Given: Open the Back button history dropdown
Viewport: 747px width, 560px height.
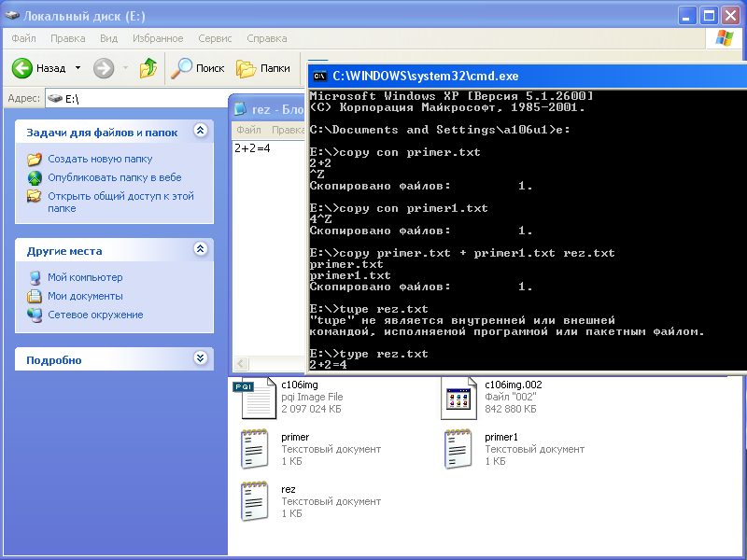Looking at the screenshot, I should [78, 68].
